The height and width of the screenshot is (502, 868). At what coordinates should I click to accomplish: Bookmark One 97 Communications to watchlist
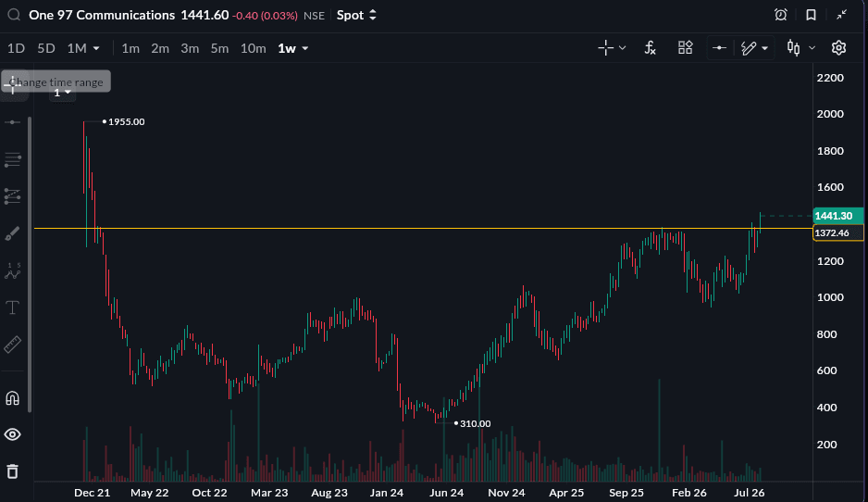[811, 15]
